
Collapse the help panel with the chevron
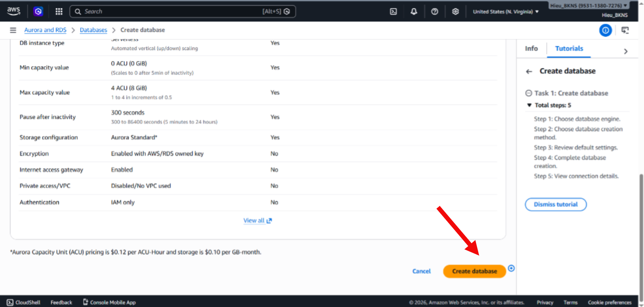(x=626, y=51)
